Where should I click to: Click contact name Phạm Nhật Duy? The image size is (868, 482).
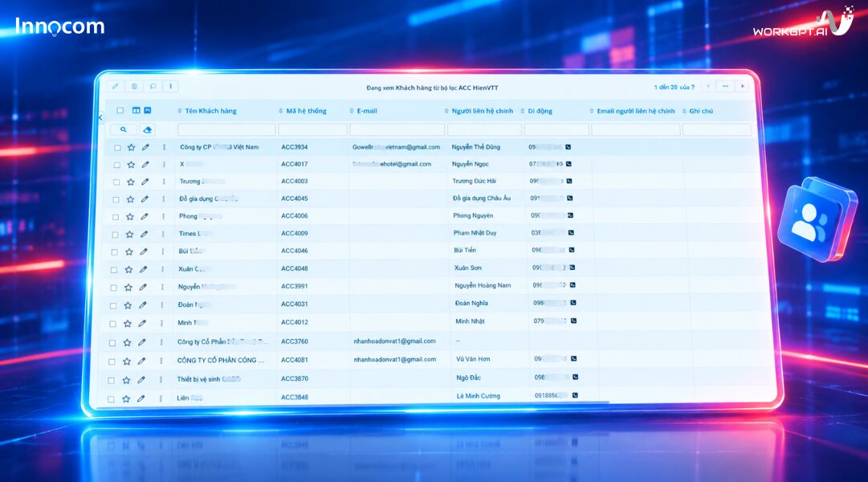coord(475,233)
